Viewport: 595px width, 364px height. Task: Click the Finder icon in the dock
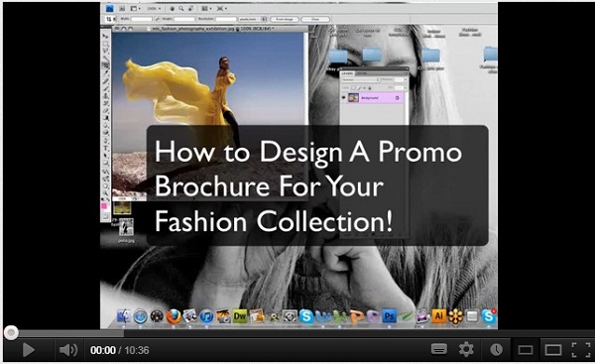[x=124, y=316]
